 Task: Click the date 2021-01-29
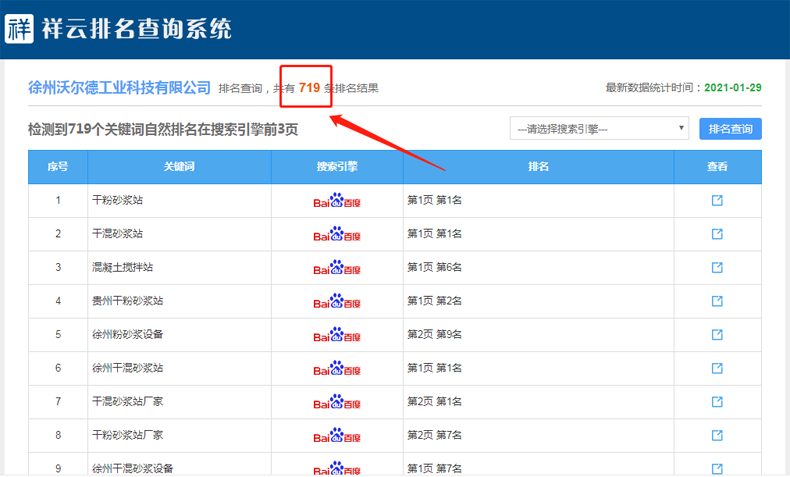point(733,88)
